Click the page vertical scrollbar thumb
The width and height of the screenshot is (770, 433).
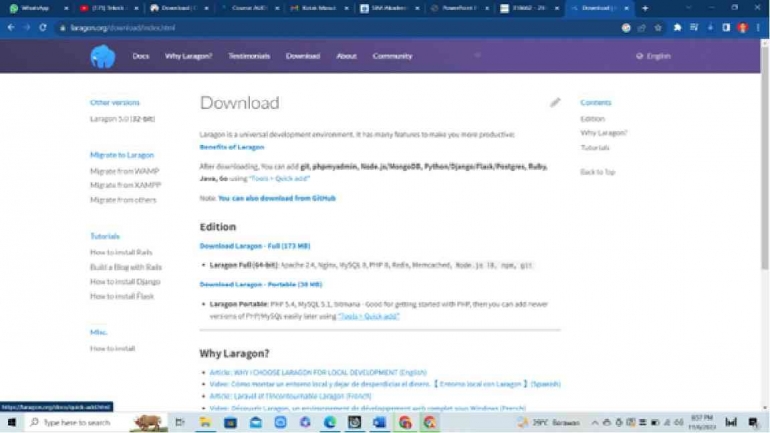coord(765,157)
